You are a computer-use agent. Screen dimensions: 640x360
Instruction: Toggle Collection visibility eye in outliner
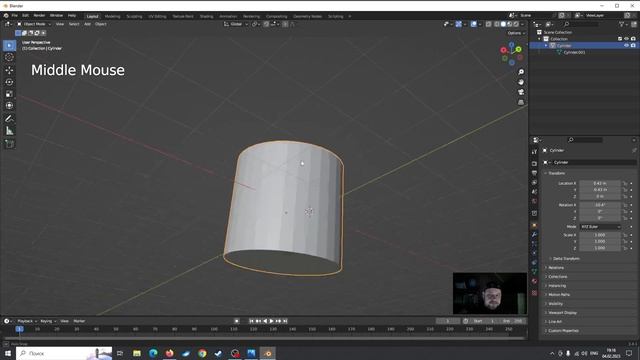point(627,39)
